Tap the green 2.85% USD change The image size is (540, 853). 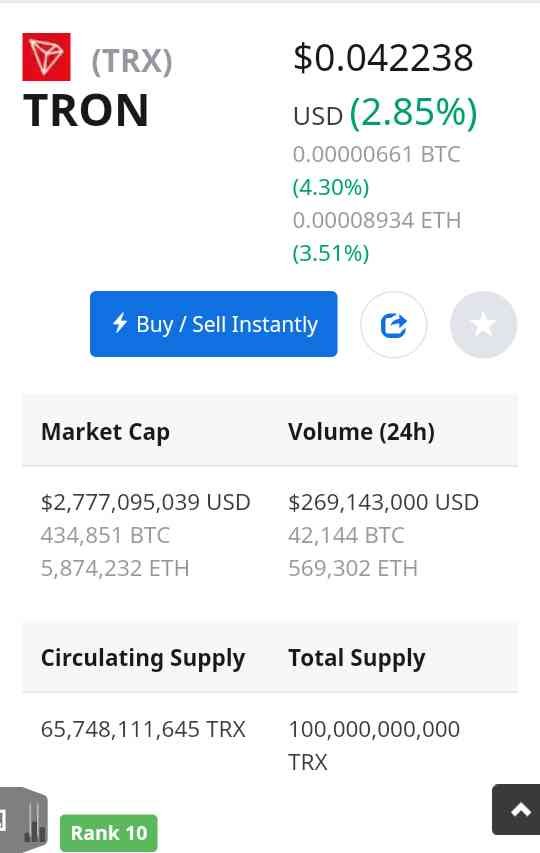(x=413, y=114)
